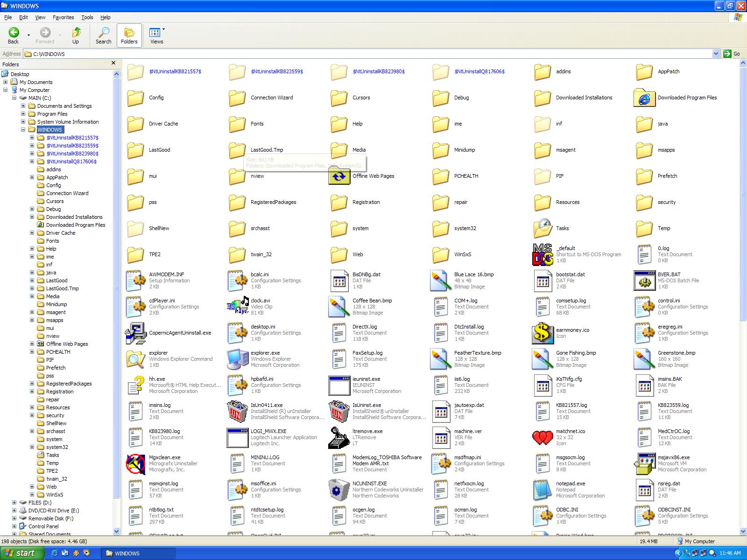Open the Tasks scheduled folder icon

pyautogui.click(x=543, y=228)
